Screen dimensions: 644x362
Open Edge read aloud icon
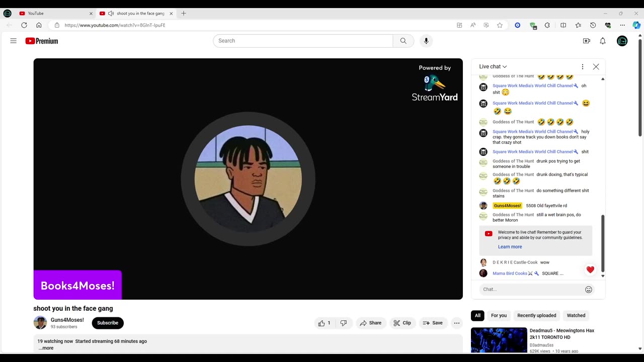point(473,25)
